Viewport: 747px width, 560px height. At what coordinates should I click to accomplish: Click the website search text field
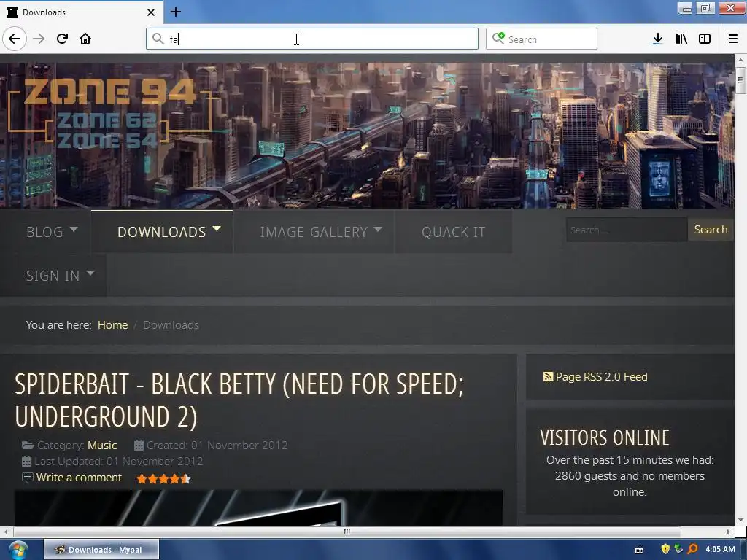pyautogui.click(x=627, y=230)
